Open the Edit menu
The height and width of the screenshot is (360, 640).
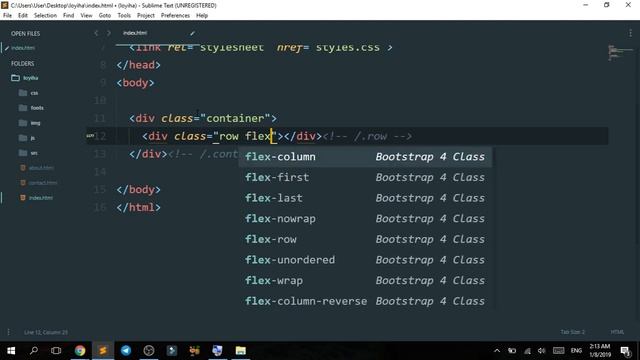(23, 16)
